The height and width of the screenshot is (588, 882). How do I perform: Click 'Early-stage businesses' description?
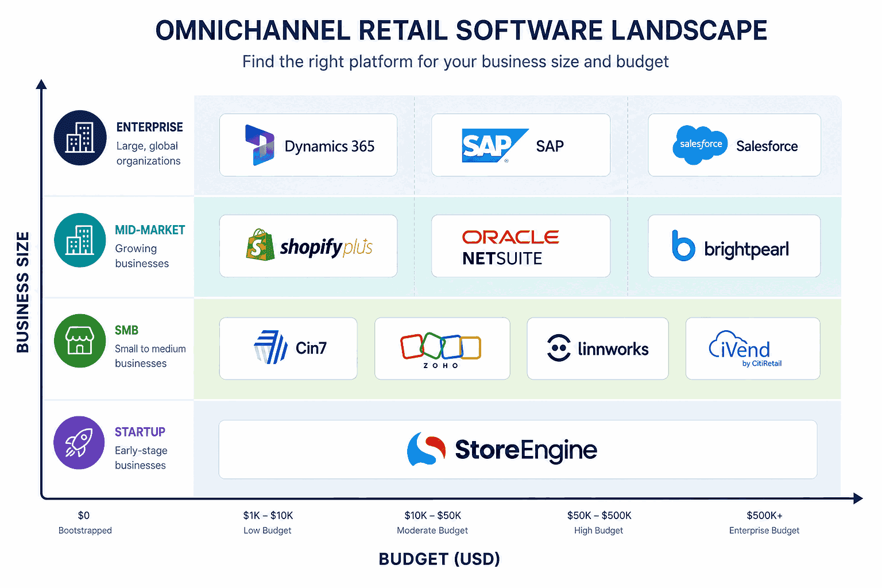point(141,458)
